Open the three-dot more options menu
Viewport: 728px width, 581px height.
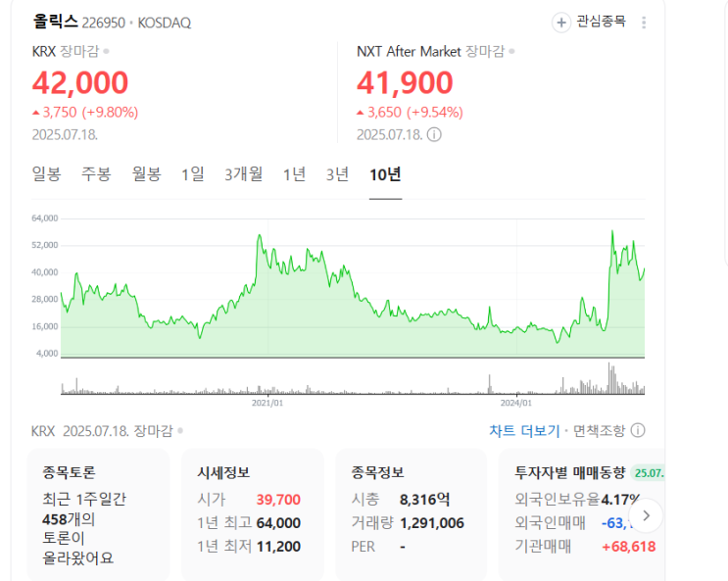(x=644, y=22)
